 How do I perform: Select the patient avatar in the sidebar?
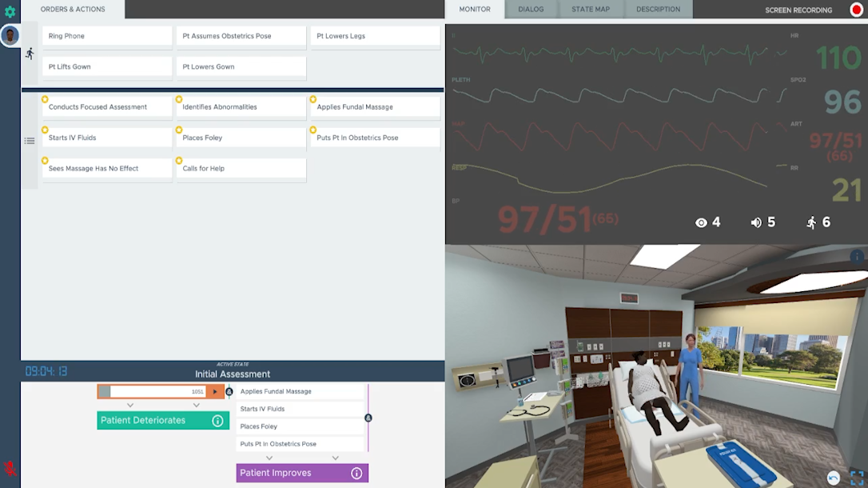click(x=10, y=36)
